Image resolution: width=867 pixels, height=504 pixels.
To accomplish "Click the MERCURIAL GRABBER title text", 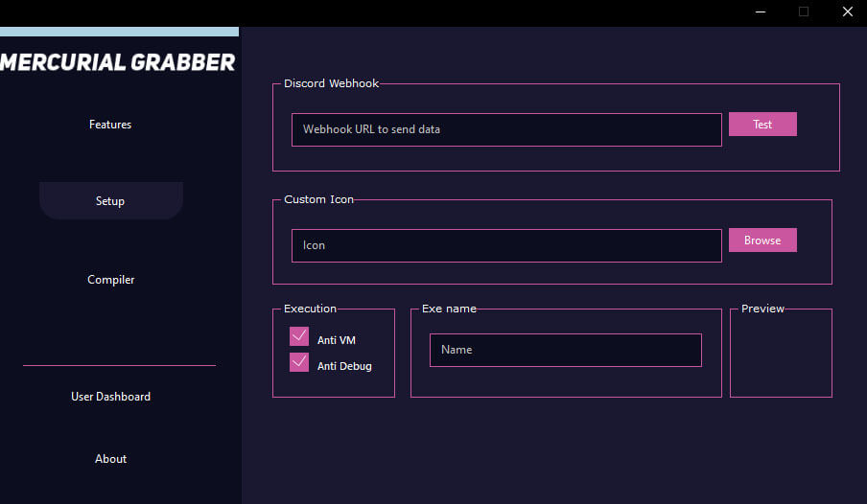I will [x=118, y=62].
